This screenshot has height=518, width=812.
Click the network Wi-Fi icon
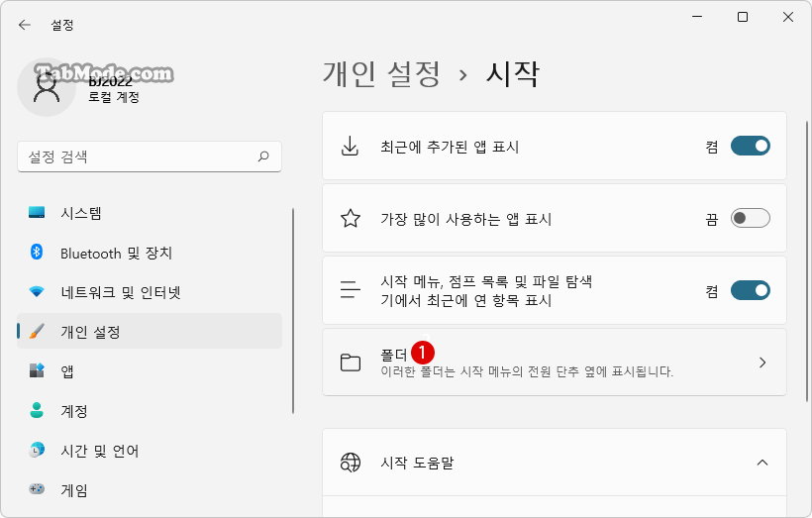point(37,291)
